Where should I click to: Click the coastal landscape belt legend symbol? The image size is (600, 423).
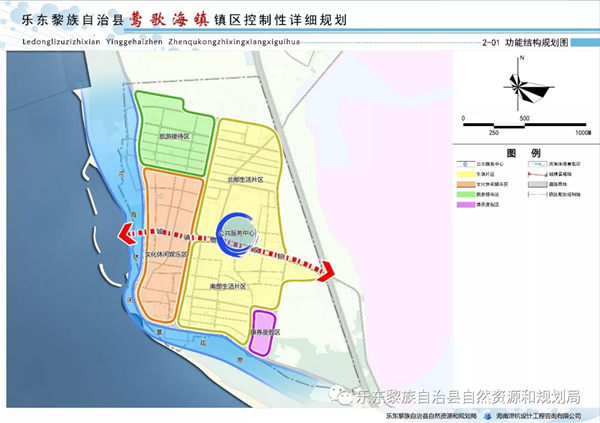[x=537, y=164]
